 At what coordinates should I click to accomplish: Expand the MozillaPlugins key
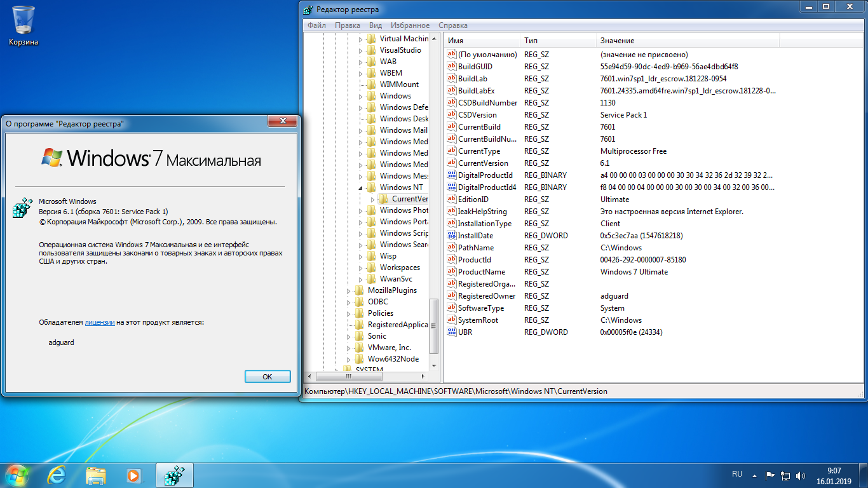coord(349,291)
